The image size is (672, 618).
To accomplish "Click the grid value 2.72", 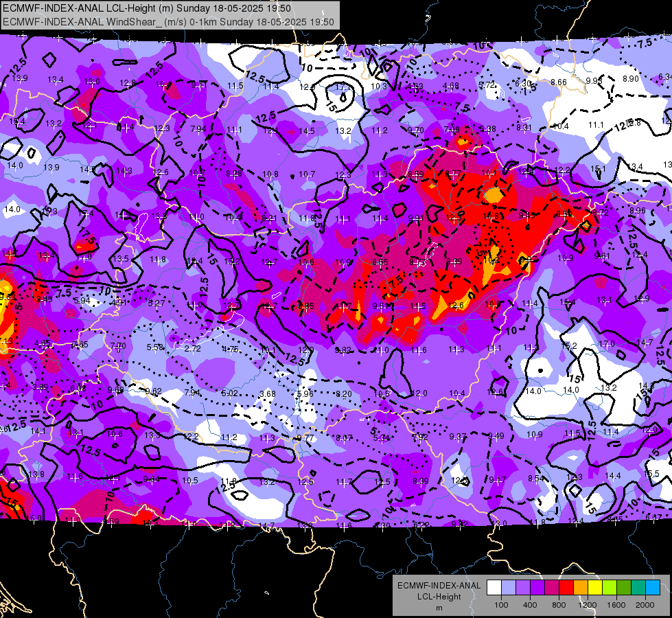I will point(192,349).
